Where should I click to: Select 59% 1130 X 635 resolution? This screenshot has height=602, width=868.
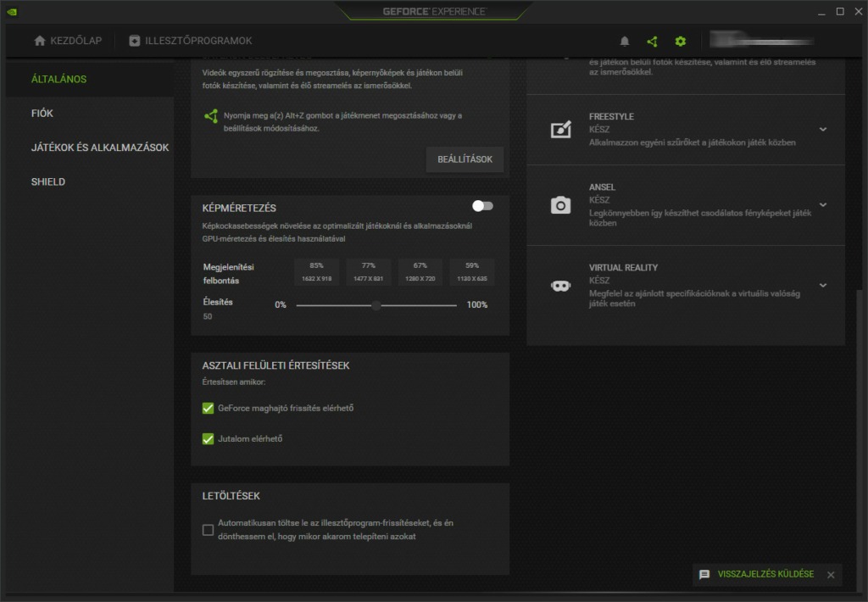(471, 272)
